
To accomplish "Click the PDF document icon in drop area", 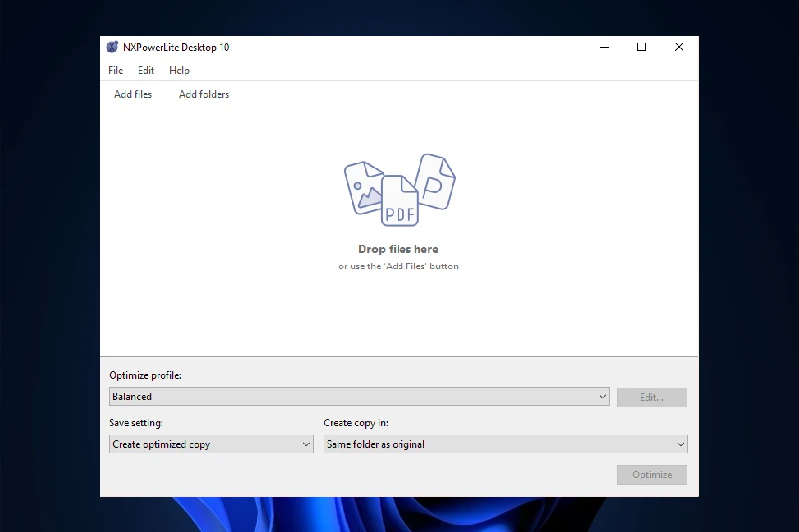I will [400, 201].
